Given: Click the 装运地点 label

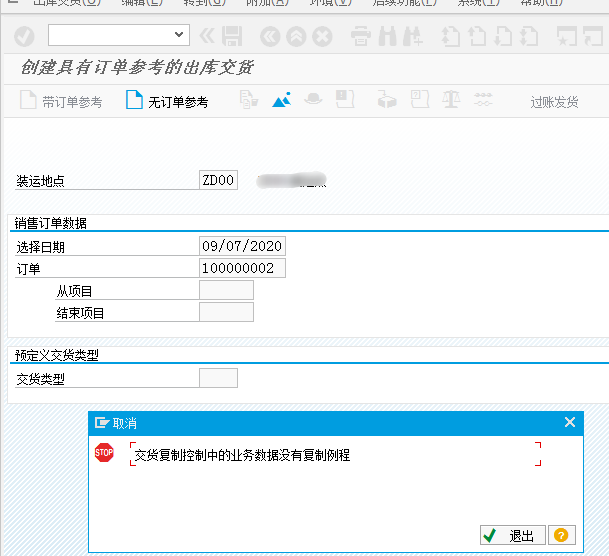Looking at the screenshot, I should click(40, 181).
